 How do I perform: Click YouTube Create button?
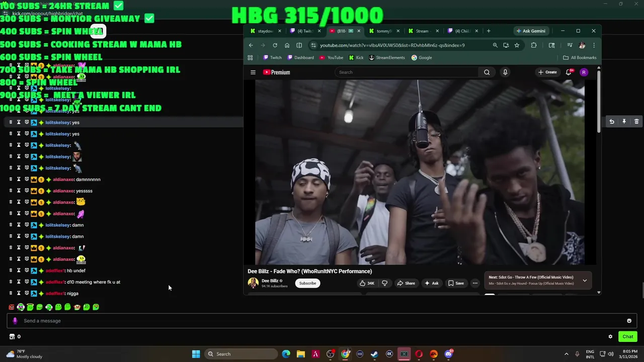click(x=547, y=72)
